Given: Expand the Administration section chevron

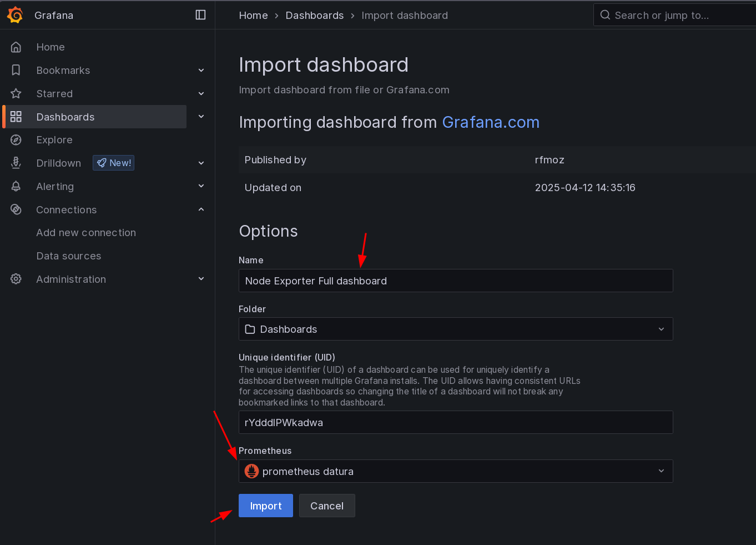Looking at the screenshot, I should 201,279.
